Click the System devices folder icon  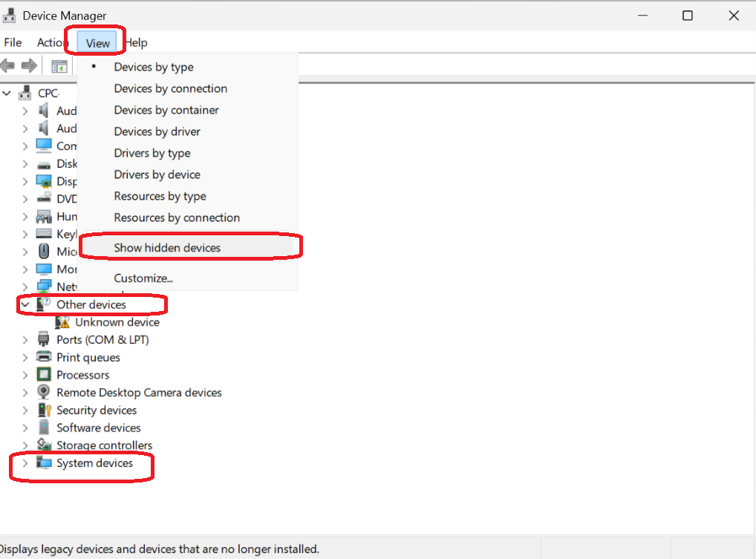44,462
